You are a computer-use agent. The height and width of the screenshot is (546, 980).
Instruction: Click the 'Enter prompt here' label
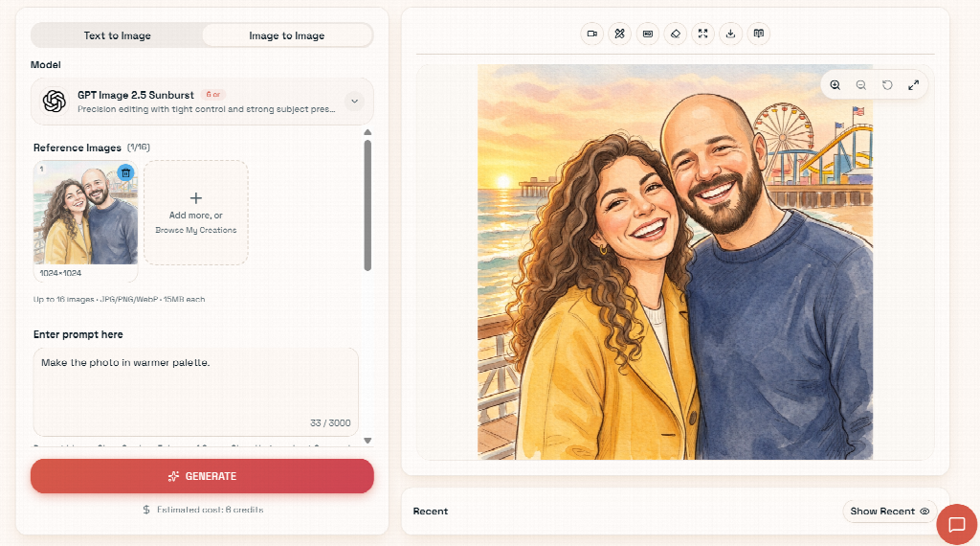[78, 334]
